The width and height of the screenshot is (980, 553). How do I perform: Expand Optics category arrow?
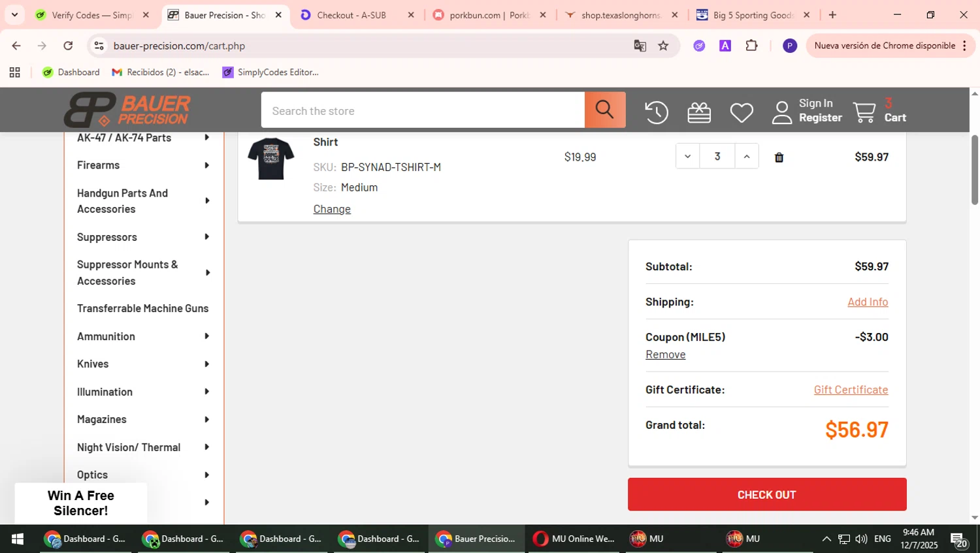click(206, 475)
